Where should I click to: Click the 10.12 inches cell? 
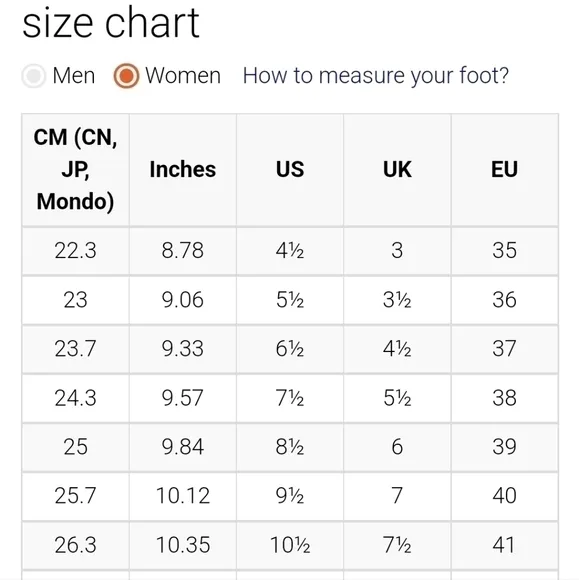[183, 496]
